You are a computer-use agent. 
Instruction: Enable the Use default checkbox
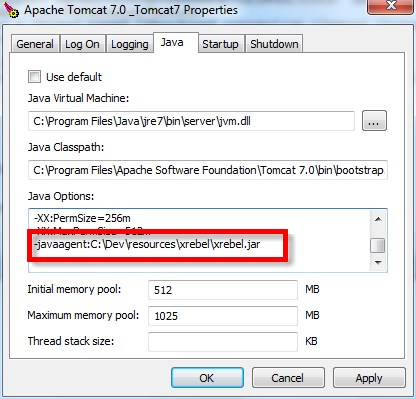[x=34, y=77]
